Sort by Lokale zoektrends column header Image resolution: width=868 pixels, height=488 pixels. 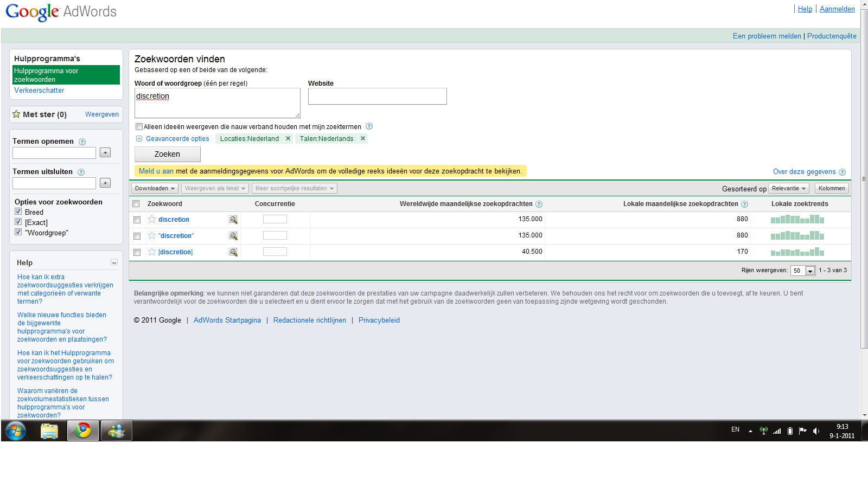pyautogui.click(x=800, y=204)
